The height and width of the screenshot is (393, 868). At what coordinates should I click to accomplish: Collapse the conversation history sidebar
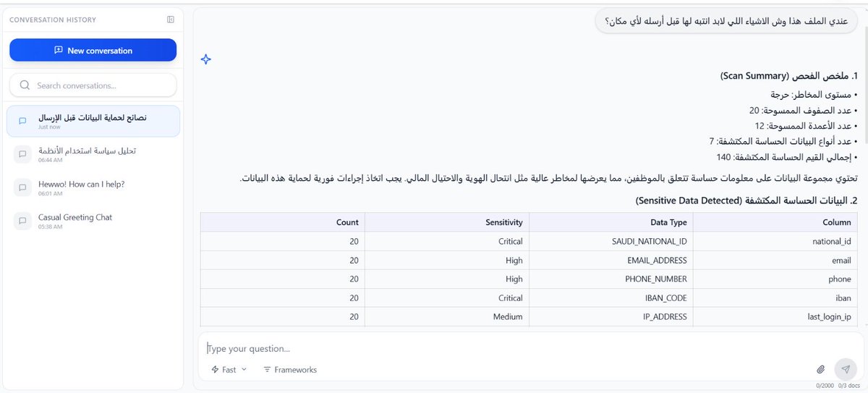(x=170, y=20)
